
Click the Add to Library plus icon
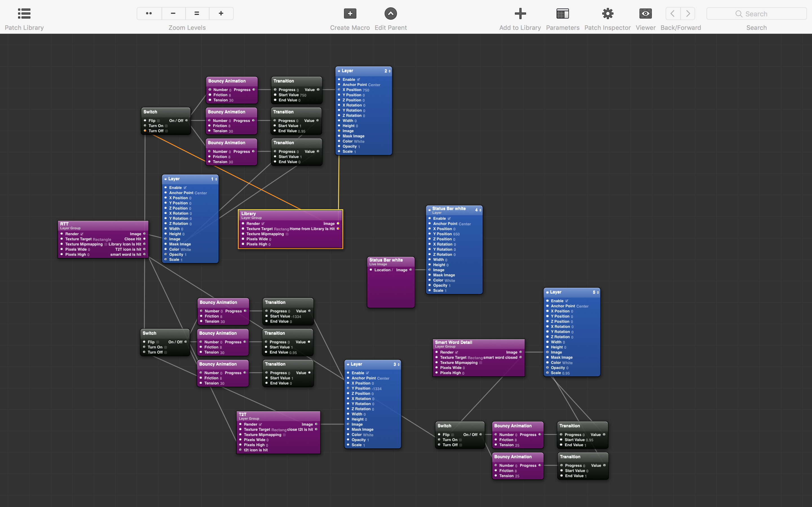pos(520,14)
